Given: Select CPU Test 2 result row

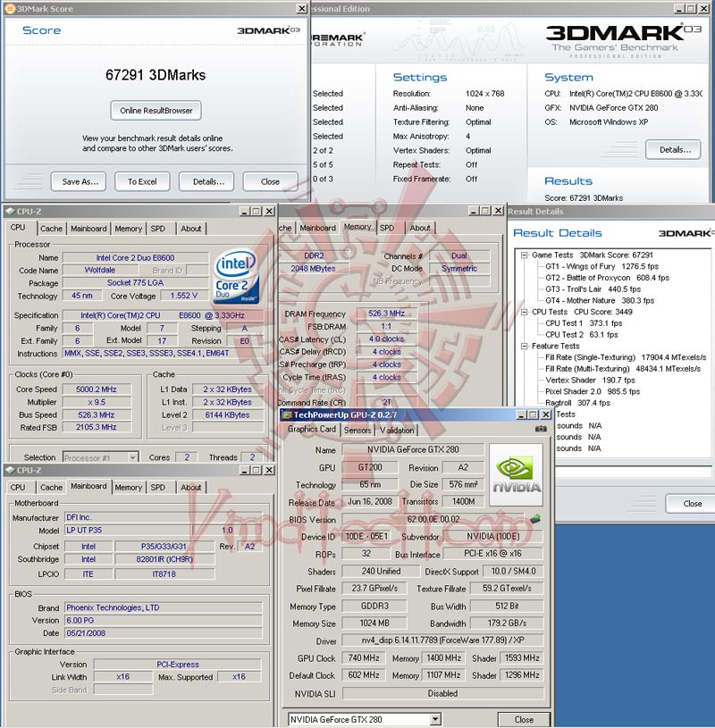Looking at the screenshot, I should 582,335.
